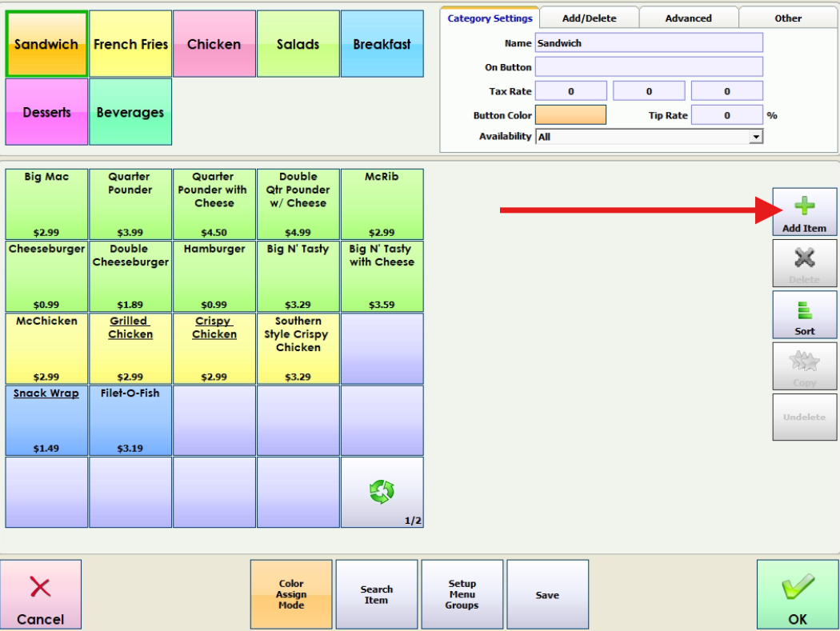Viewport: 840px width, 631px height.
Task: Select the Big Mac item
Action: 46,204
